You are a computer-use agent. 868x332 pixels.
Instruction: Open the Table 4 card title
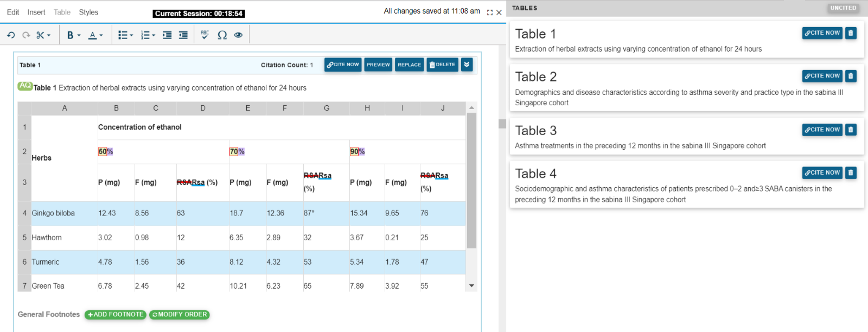coord(536,174)
